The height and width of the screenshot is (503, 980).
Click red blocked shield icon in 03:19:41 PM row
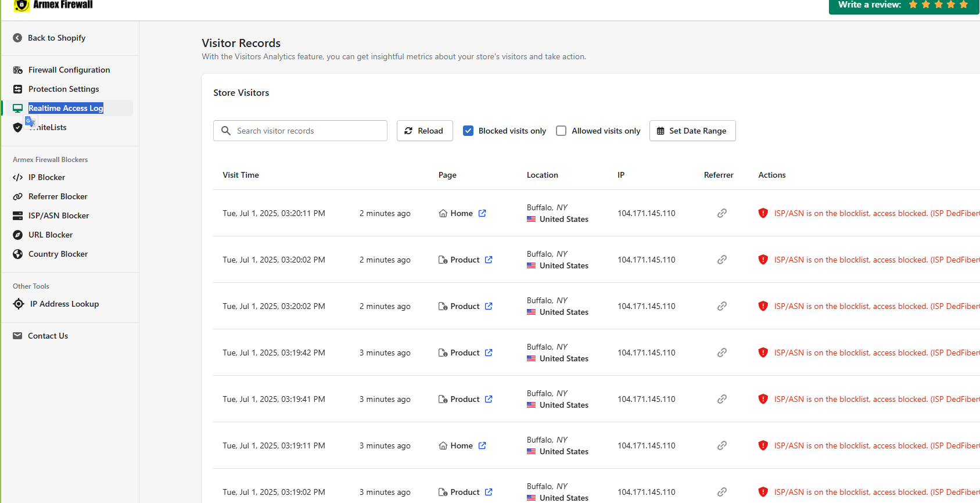coord(763,399)
